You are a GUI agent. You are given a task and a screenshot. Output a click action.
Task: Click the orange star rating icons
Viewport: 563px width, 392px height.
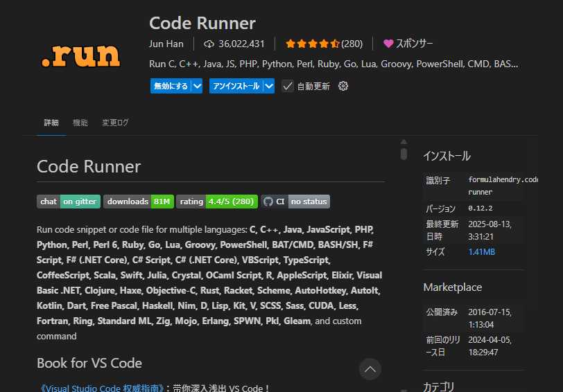click(312, 44)
